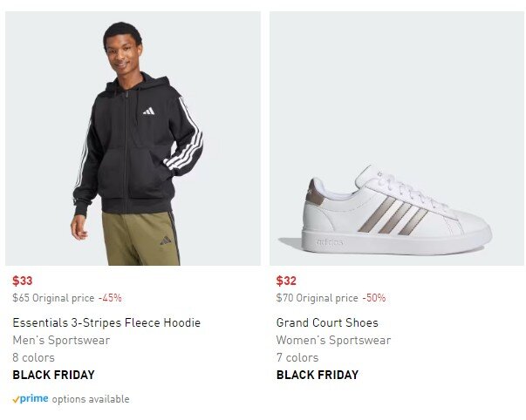Click the $70 Original price text

(317, 298)
